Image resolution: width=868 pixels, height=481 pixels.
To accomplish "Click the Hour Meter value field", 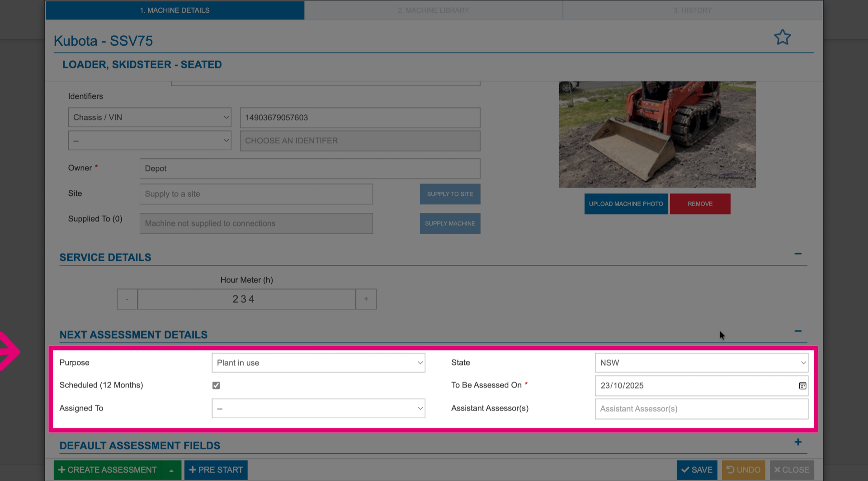I will 246,299.
